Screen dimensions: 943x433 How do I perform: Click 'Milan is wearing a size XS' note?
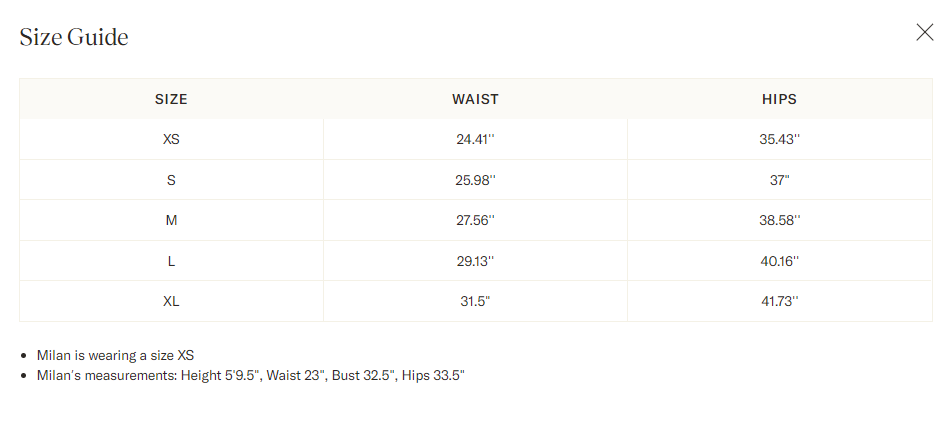[x=115, y=355]
